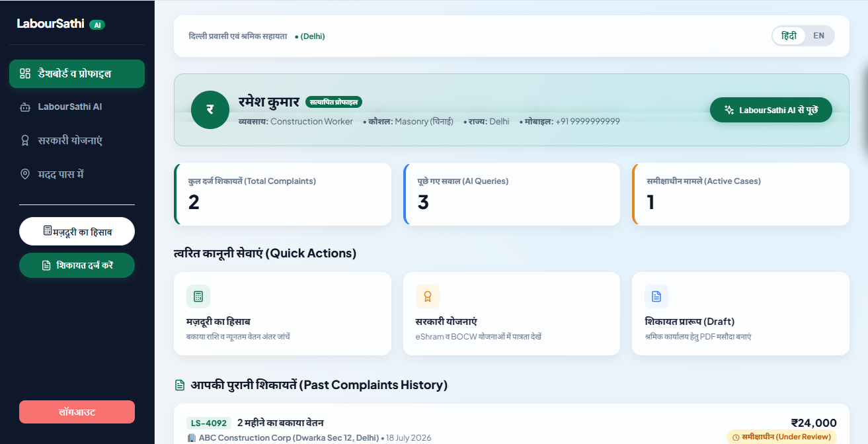
Task: Click the र profile avatar circle
Action: tap(210, 110)
